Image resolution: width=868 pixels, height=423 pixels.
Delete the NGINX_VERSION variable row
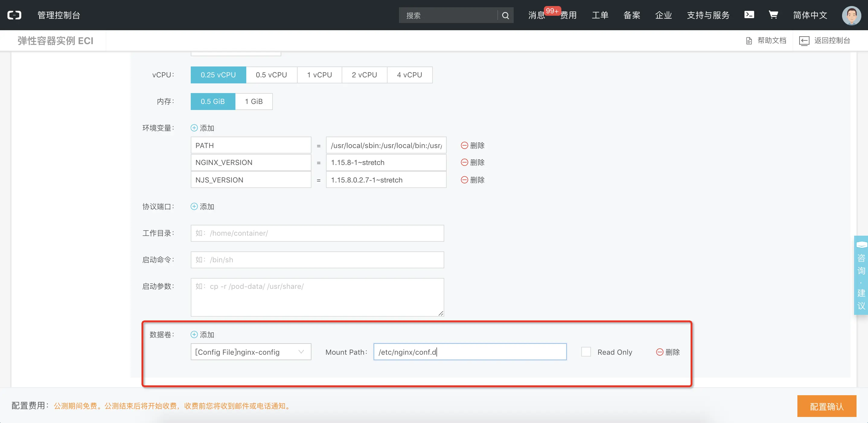tap(472, 163)
